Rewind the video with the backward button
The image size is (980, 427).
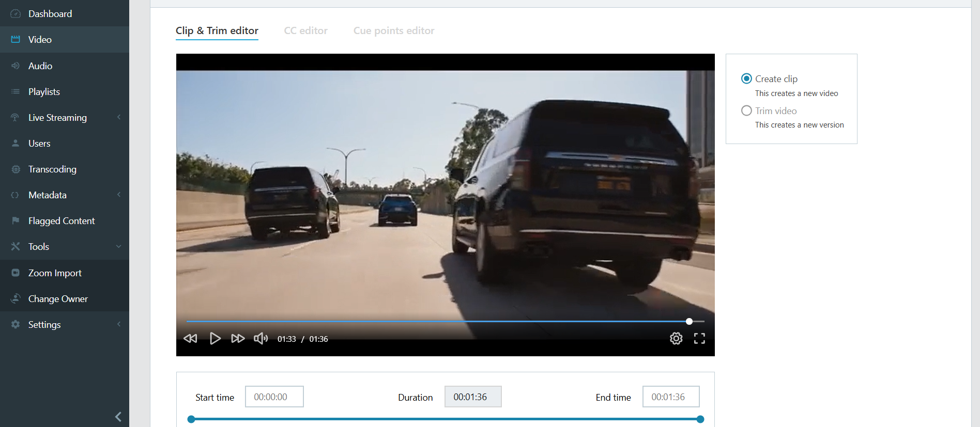190,339
